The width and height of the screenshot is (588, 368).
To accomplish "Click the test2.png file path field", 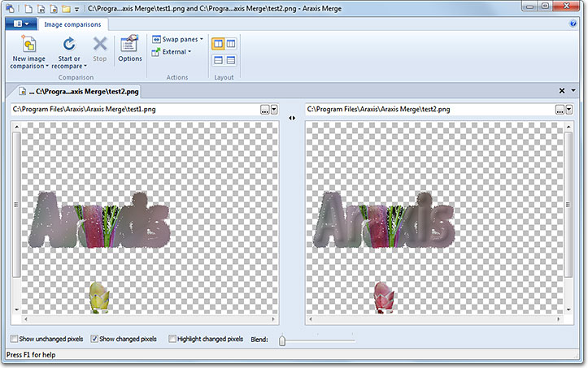I will [x=429, y=110].
